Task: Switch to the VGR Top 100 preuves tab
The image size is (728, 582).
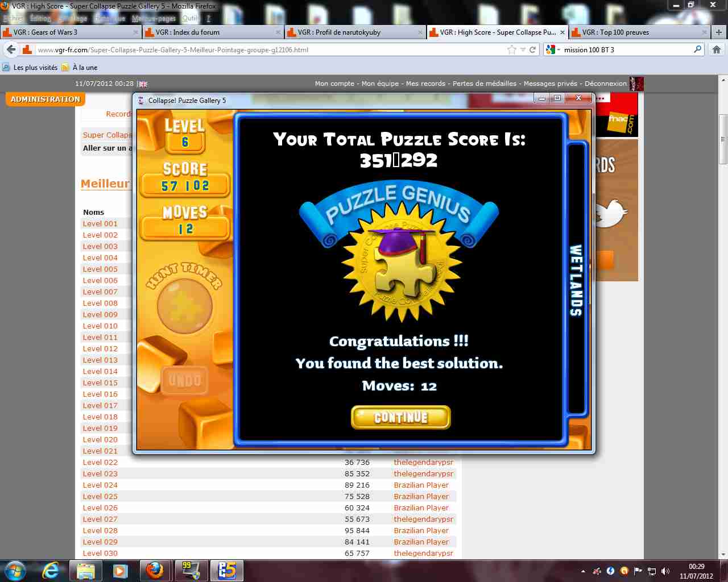Action: pos(615,32)
